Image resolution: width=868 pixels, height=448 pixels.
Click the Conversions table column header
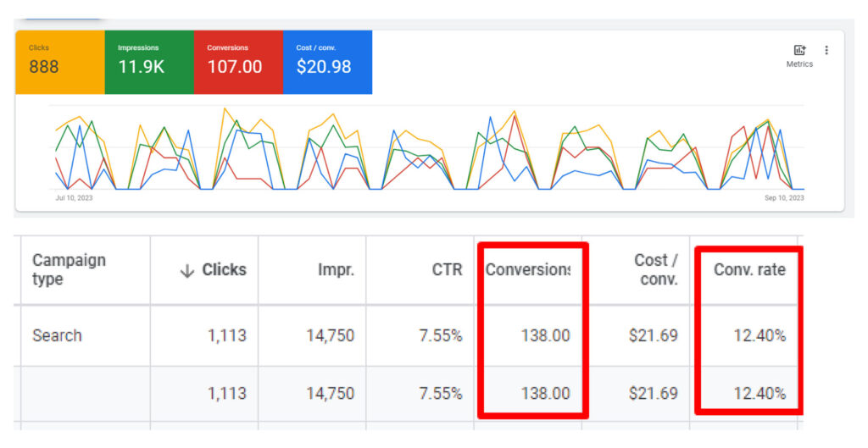[x=527, y=270]
